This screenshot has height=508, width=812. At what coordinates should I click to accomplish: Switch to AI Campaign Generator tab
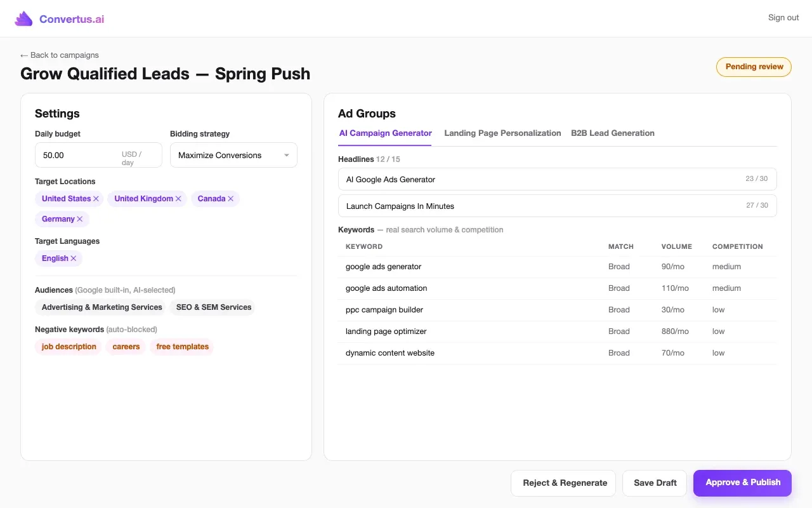pyautogui.click(x=386, y=133)
